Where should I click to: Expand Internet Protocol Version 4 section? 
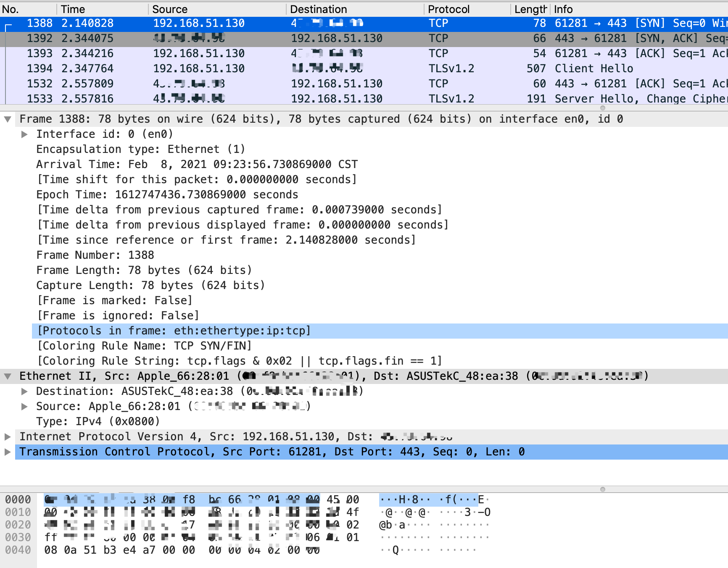[8, 437]
